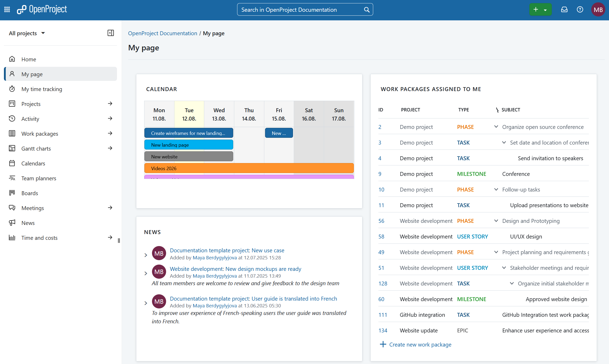The width and height of the screenshot is (609, 364).
Task: Expand the first news item disclosure arrow
Action: (146, 255)
